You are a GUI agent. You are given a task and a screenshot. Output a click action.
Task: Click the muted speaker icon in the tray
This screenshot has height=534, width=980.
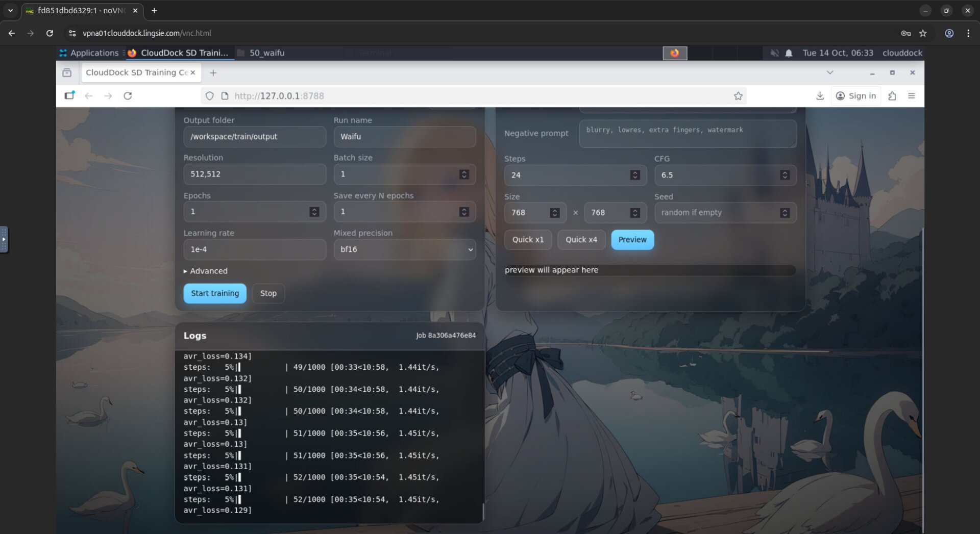(775, 53)
